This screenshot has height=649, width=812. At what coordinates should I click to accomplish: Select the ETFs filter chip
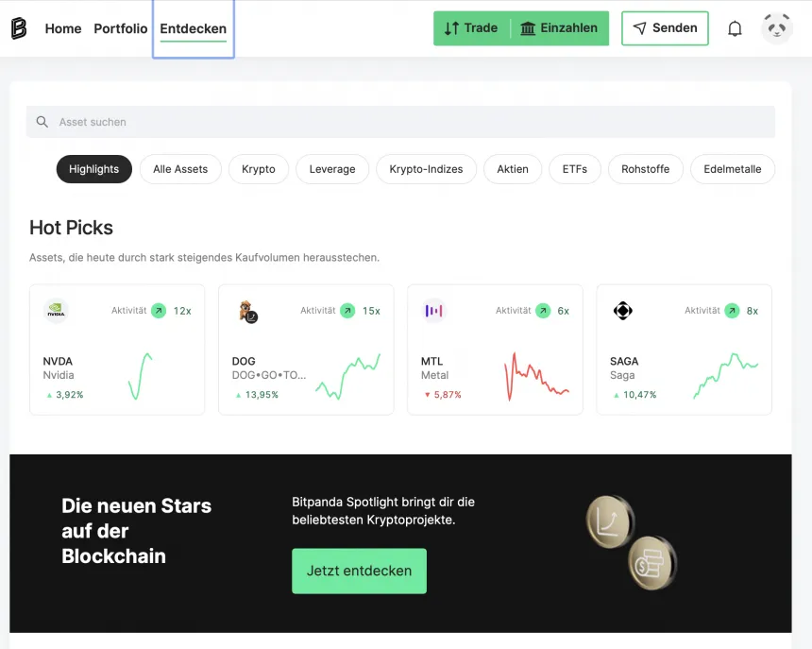[574, 169]
